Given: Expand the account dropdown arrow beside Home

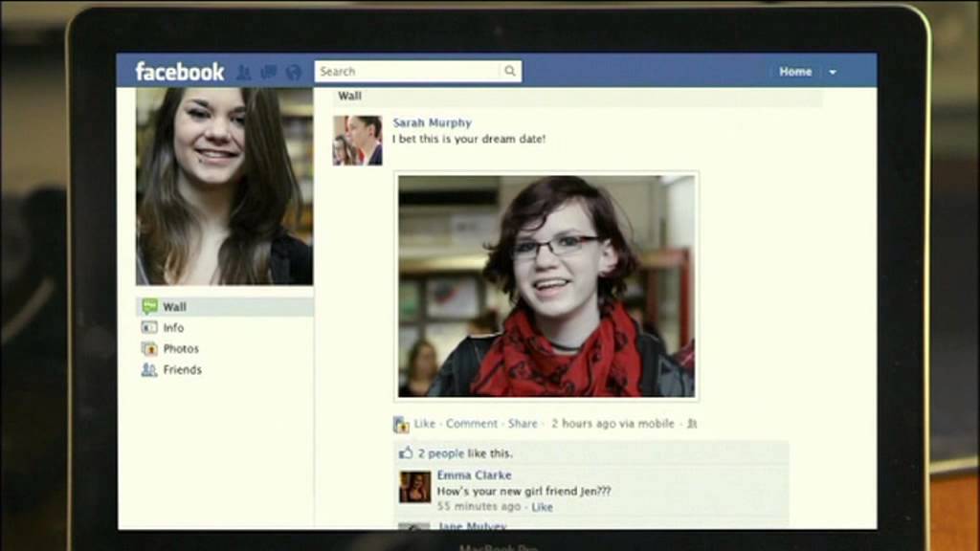Looking at the screenshot, I should pos(833,73).
